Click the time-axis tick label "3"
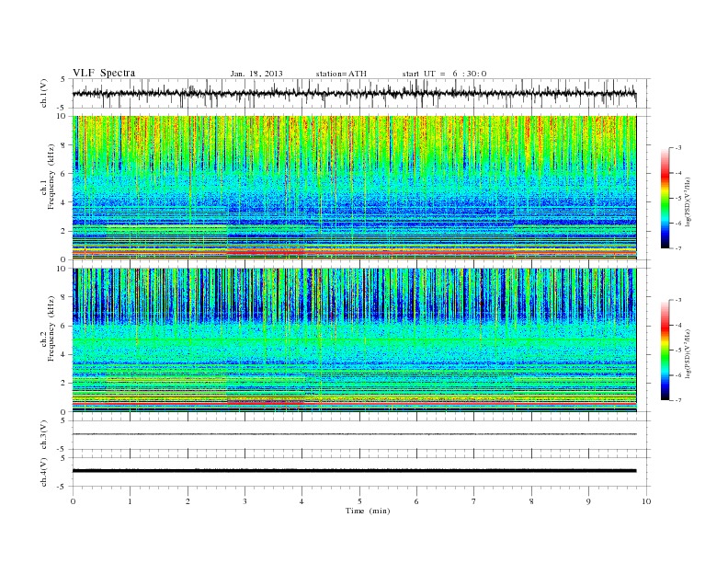 [x=245, y=501]
